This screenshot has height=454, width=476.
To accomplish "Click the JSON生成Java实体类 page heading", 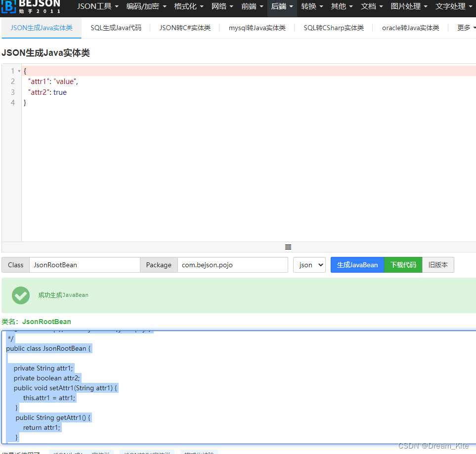I will pos(45,53).
